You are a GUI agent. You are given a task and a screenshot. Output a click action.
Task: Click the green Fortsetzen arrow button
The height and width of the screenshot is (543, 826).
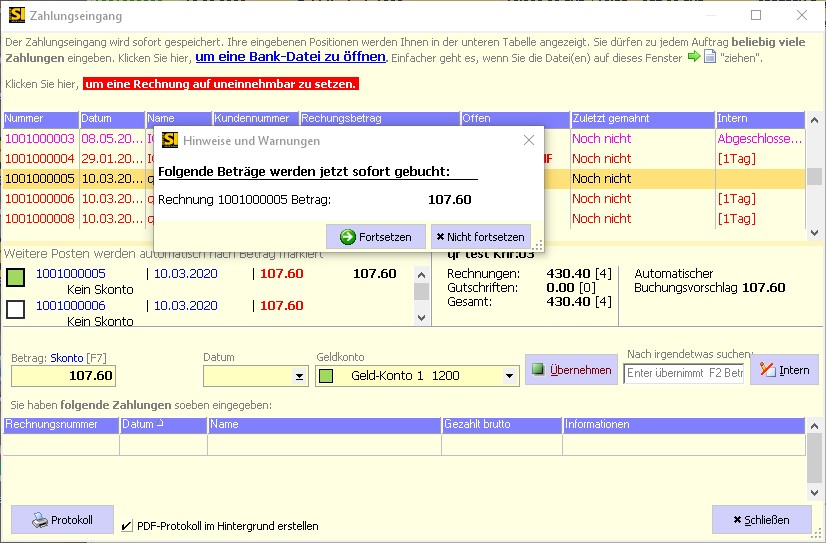coord(376,237)
